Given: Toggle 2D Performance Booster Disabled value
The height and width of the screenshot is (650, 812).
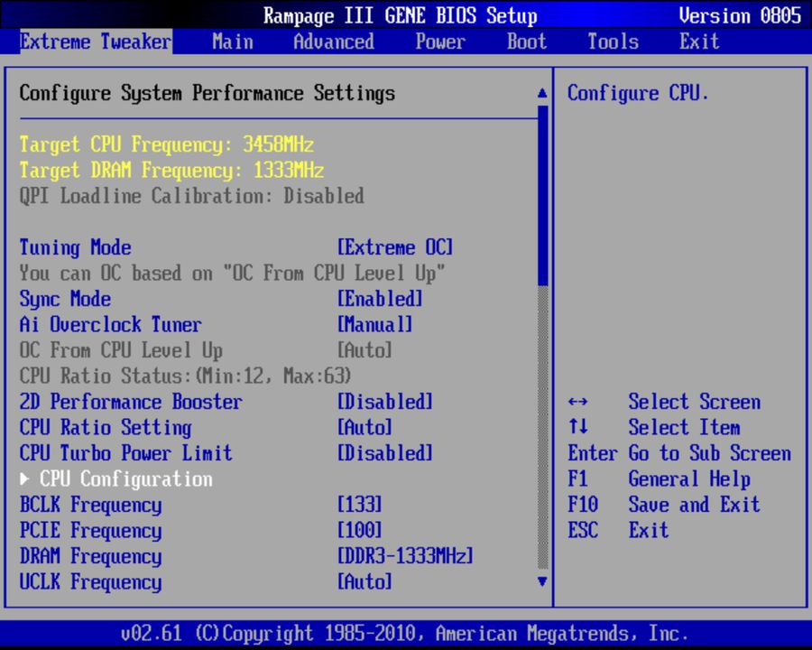Looking at the screenshot, I should coord(384,402).
